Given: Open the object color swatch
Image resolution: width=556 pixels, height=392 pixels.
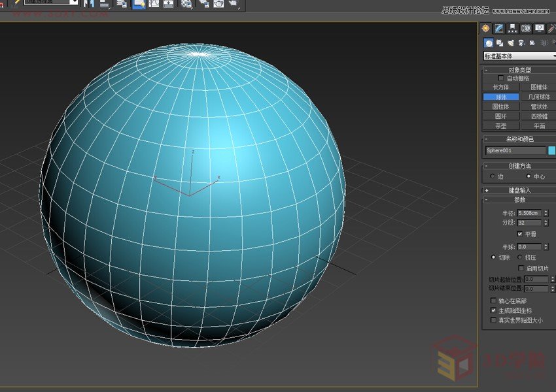Looking at the screenshot, I should pos(551,150).
